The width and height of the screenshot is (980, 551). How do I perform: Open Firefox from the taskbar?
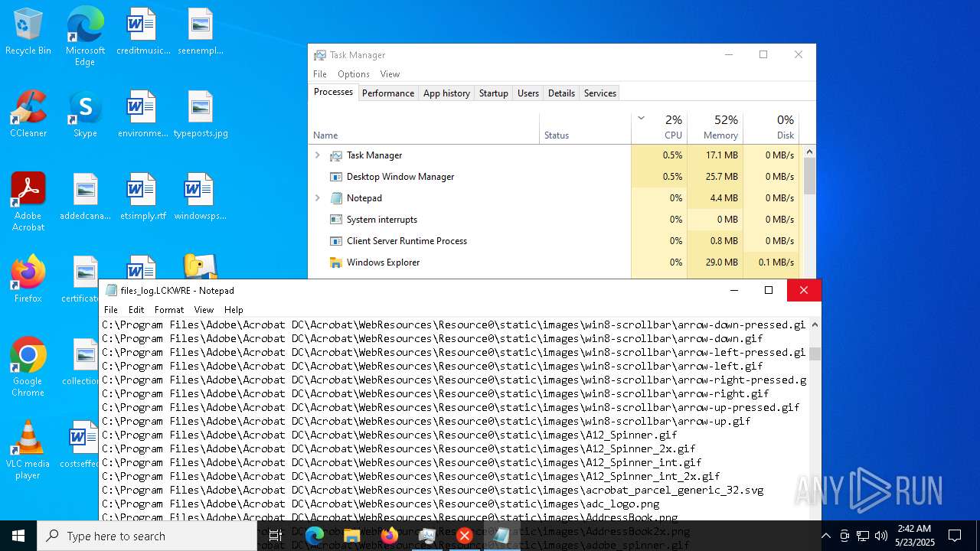pos(390,536)
